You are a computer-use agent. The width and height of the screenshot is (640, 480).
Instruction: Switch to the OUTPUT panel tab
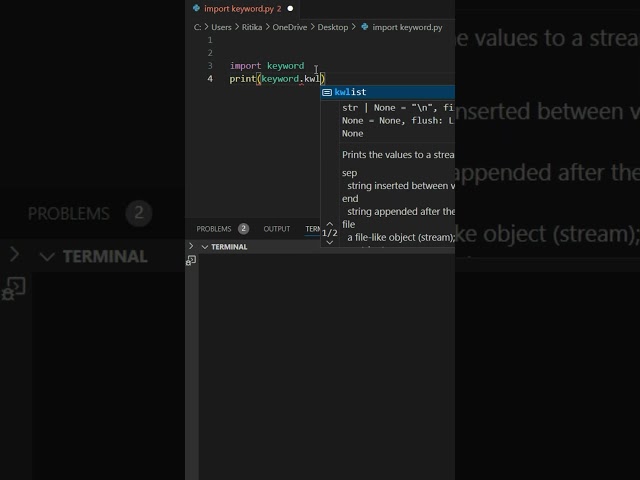(x=277, y=229)
